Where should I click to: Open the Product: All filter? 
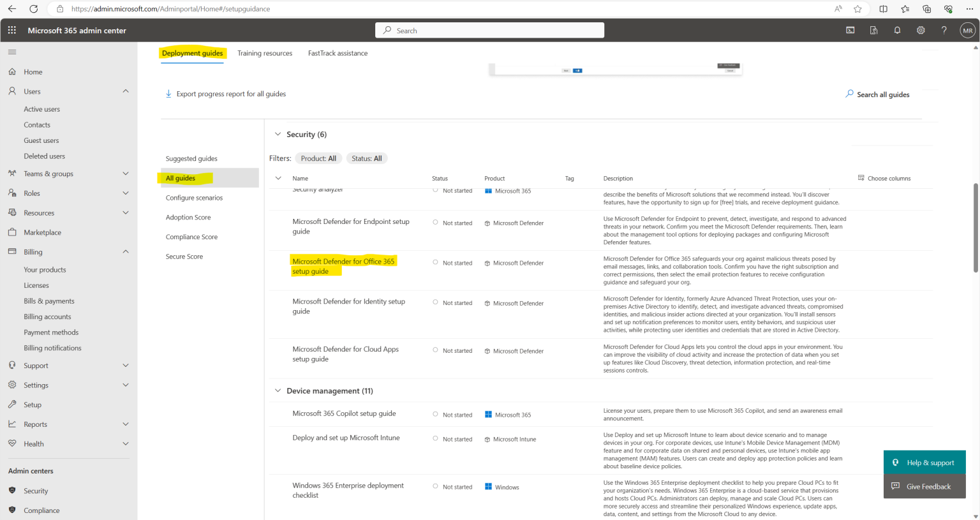(318, 158)
